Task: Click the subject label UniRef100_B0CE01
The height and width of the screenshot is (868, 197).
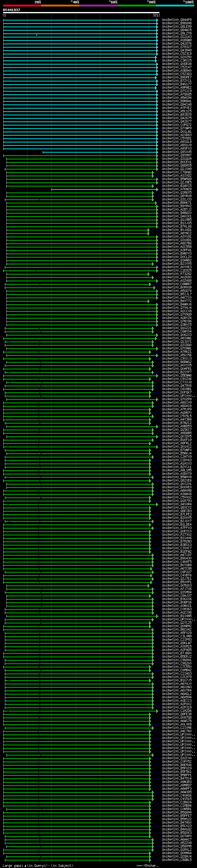Action: 177,162
